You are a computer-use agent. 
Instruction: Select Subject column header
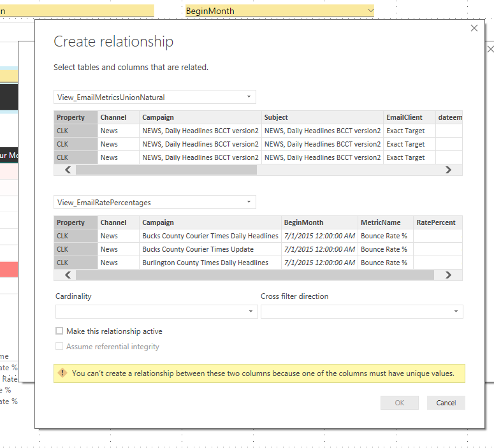click(x=323, y=117)
